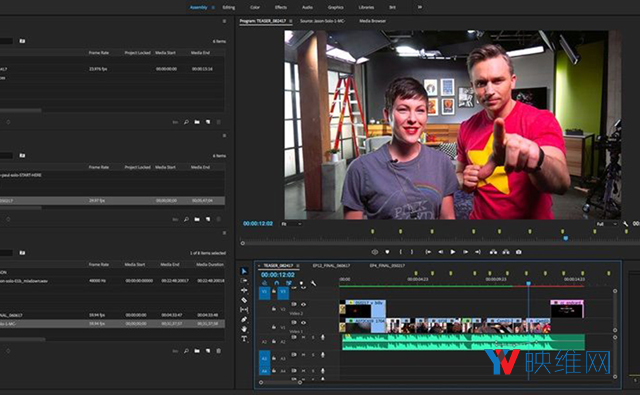
Task: Sort top panel by Frame Rate column
Action: [x=99, y=53]
